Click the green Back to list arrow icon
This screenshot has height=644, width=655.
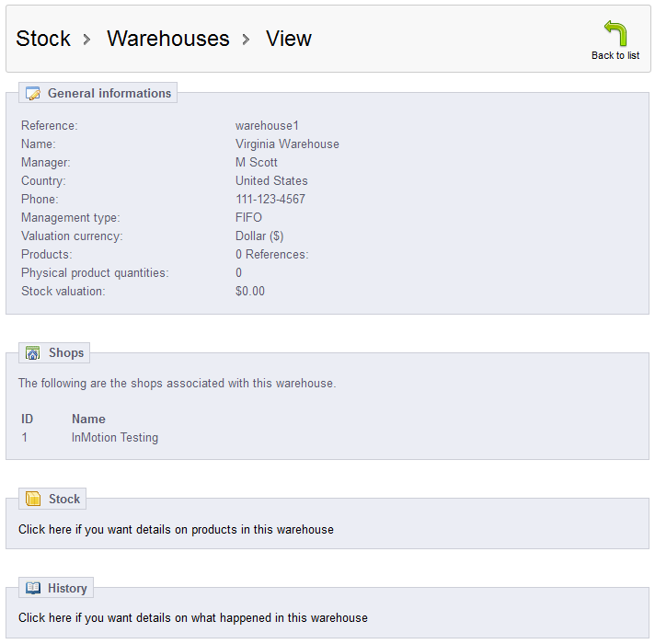615,33
